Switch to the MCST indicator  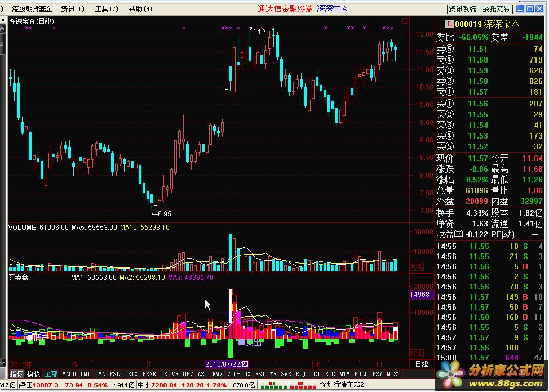click(x=394, y=374)
